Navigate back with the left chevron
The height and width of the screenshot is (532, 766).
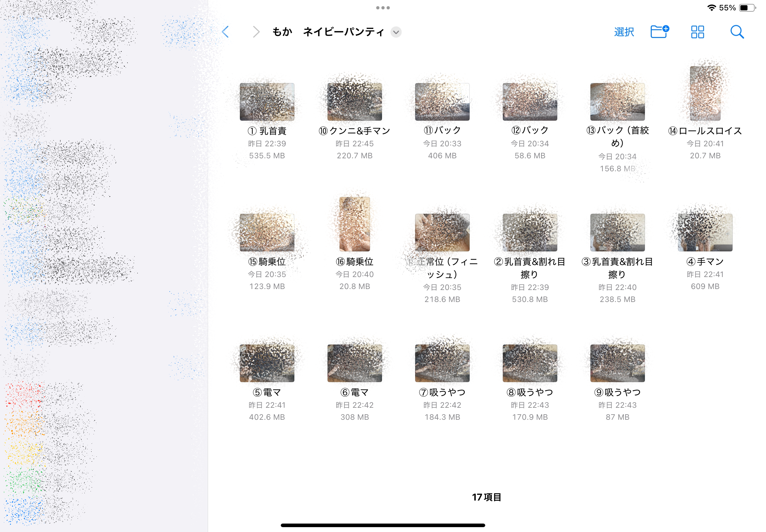point(226,32)
